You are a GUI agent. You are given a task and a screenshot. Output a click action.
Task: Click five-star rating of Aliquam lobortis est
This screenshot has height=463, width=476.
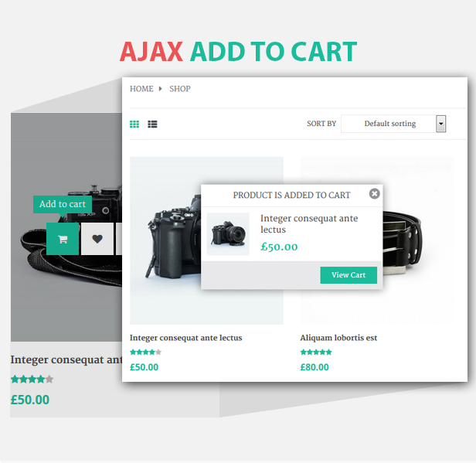pos(316,352)
